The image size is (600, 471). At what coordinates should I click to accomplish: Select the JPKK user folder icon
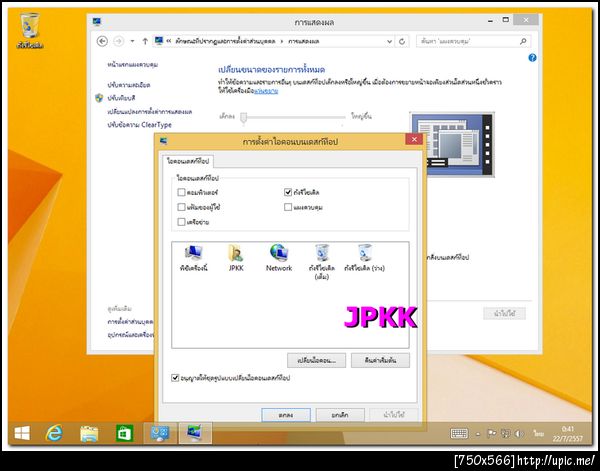(236, 258)
